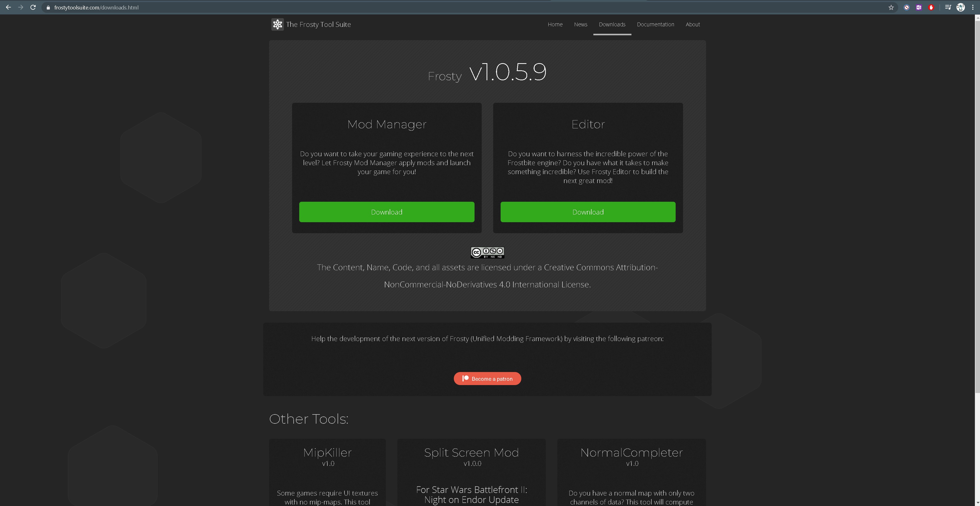
Task: Click the Become a patron button
Action: 487,378
